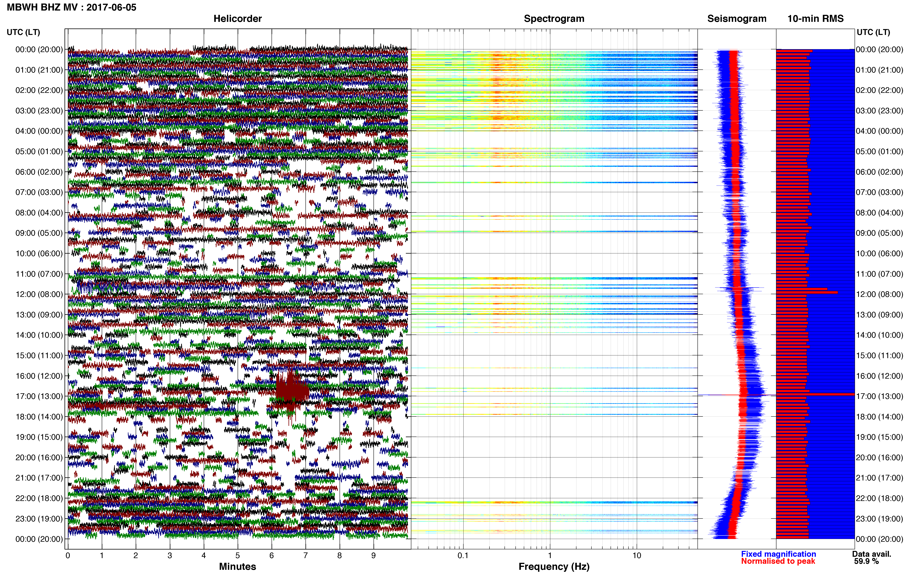Click the left '08:00 (04:00)' time label
Image resolution: width=924 pixels, height=578 pixels.
tap(39, 213)
